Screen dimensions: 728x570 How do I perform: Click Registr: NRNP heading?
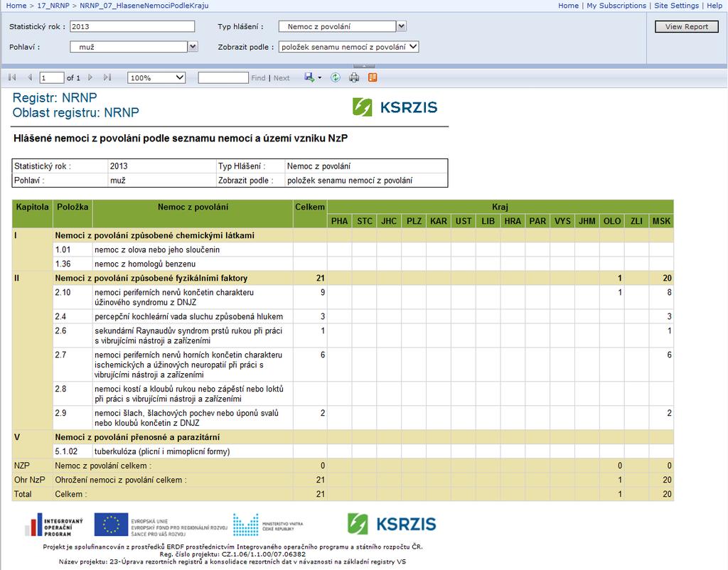pyautogui.click(x=55, y=98)
